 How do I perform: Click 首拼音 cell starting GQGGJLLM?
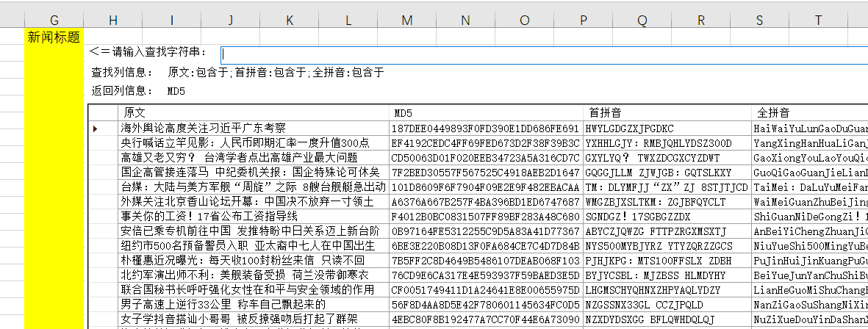(x=667, y=173)
